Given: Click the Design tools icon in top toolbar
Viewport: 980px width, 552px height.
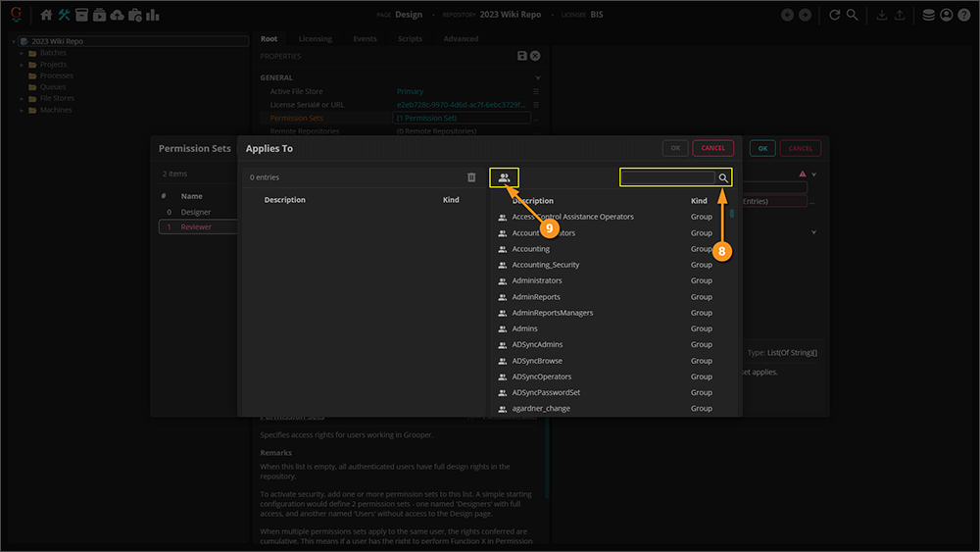Looking at the screenshot, I should (x=65, y=15).
